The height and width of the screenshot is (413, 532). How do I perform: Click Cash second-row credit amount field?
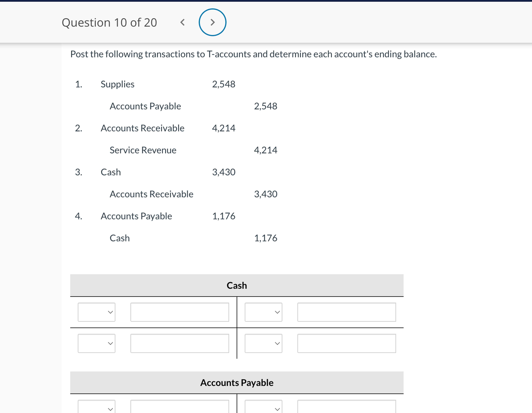pos(347,343)
